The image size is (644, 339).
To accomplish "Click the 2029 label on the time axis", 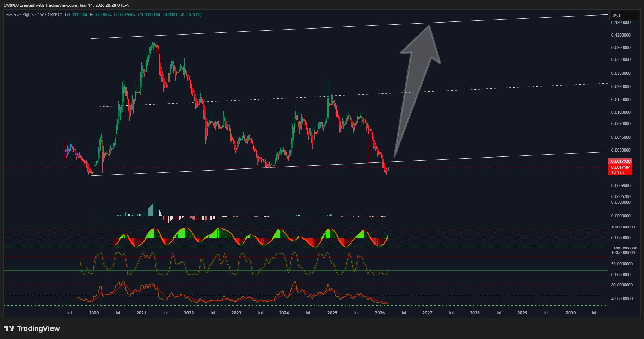I will (x=522, y=313).
